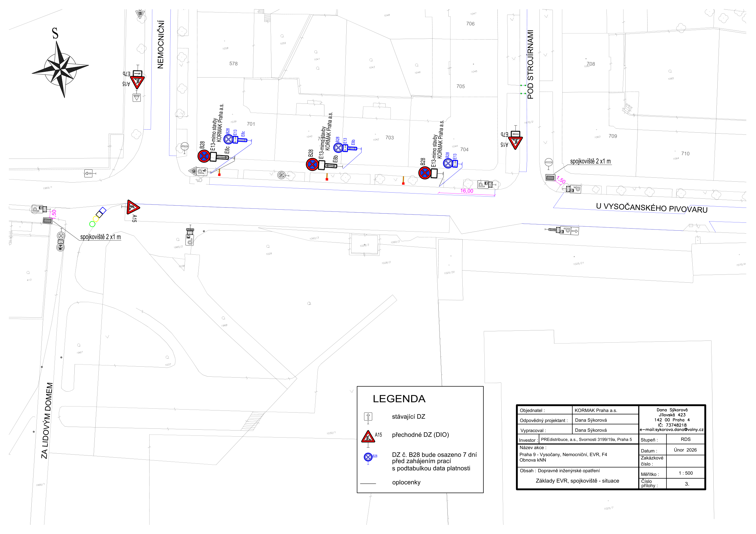
Task: Click the large B28 sign below parcel 704
Action: point(425,173)
